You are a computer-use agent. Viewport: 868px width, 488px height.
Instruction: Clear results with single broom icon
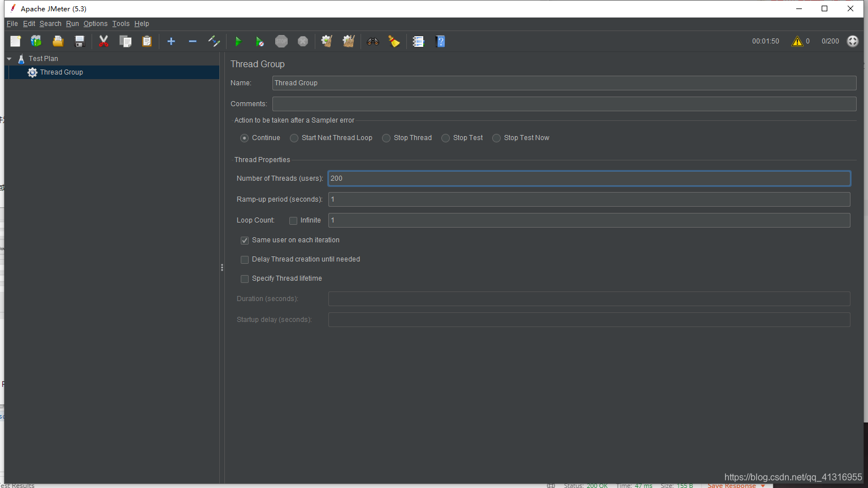327,41
